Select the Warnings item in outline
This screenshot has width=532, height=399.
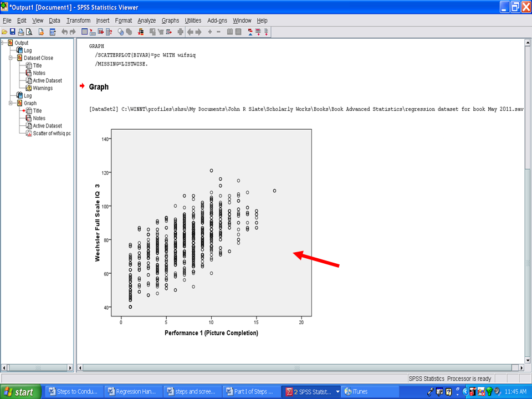click(x=42, y=88)
